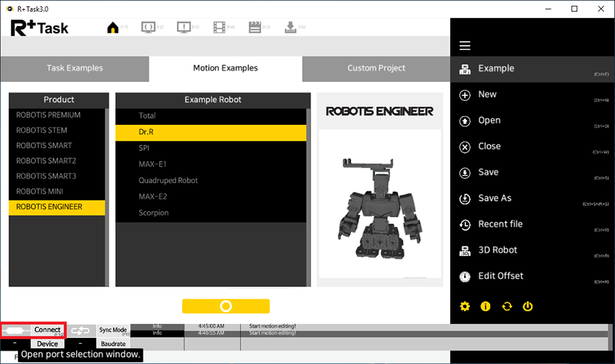
Task: Open the download icon in top toolbar
Action: tap(290, 28)
